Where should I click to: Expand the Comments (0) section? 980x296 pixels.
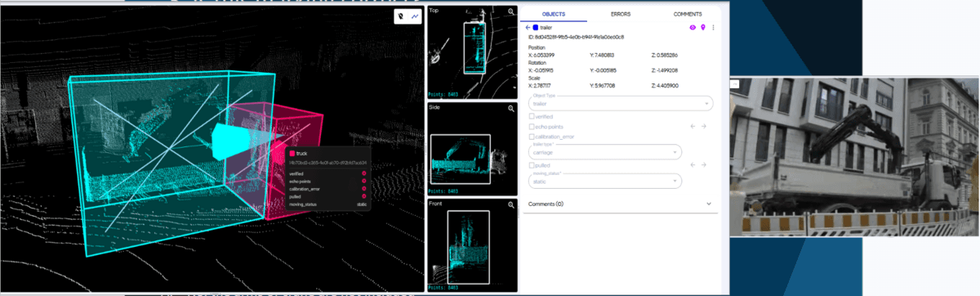tap(621, 204)
